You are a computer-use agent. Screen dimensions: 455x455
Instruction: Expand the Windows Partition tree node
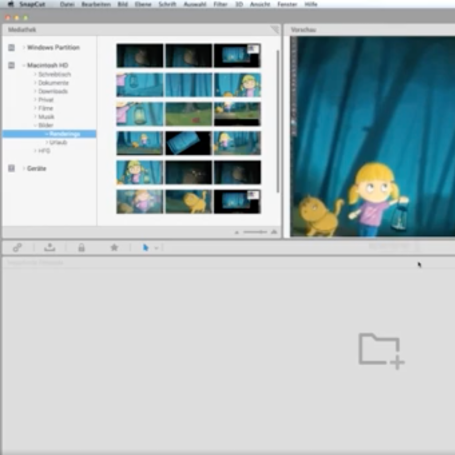coord(24,48)
